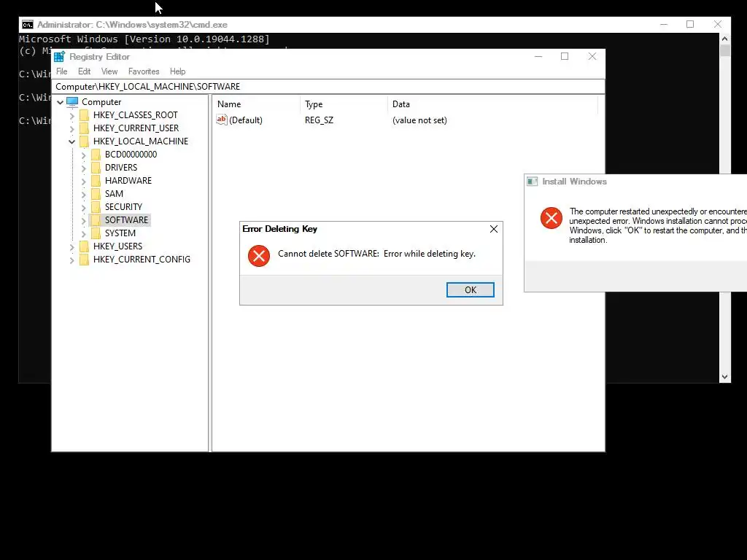Click the SYSTEM folder icon
This screenshot has width=747, height=560.
(96, 233)
